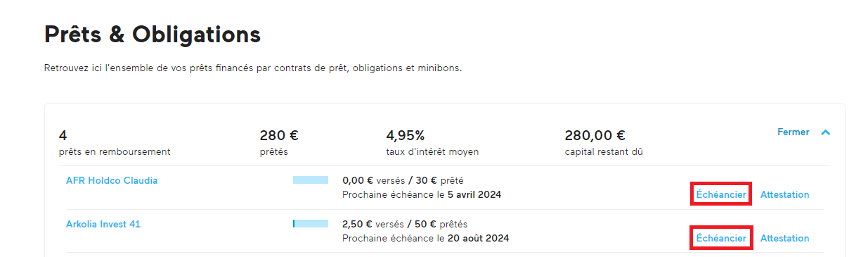Click the 0,00 € versés / 30 € prêté text

[403, 180]
